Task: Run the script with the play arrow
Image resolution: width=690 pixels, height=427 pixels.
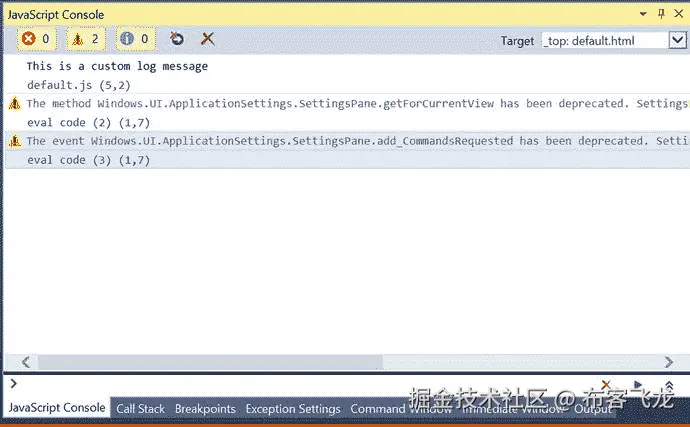Action: pos(638,384)
